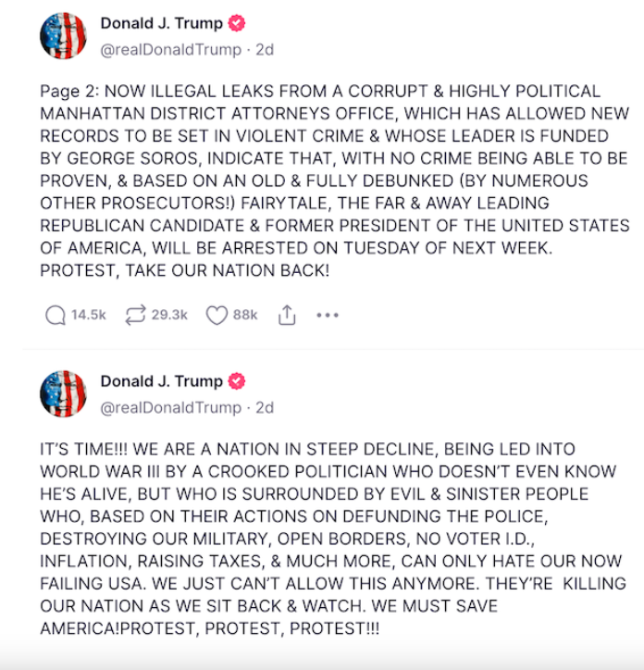Click the verified badge on the 'Page 2' post
The height and width of the screenshot is (670, 644).
(237, 24)
